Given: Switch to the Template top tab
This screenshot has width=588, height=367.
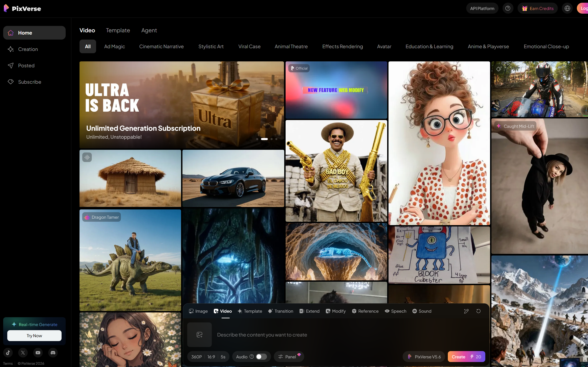Looking at the screenshot, I should [118, 30].
